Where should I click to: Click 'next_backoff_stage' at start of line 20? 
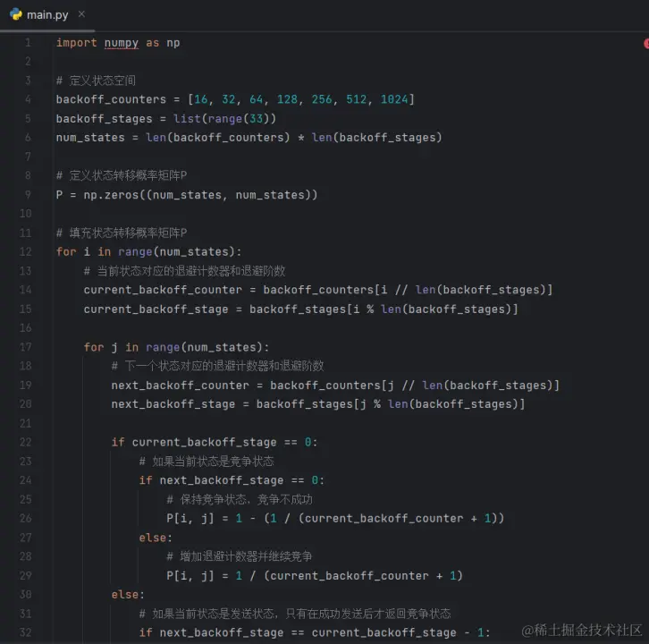pyautogui.click(x=173, y=404)
